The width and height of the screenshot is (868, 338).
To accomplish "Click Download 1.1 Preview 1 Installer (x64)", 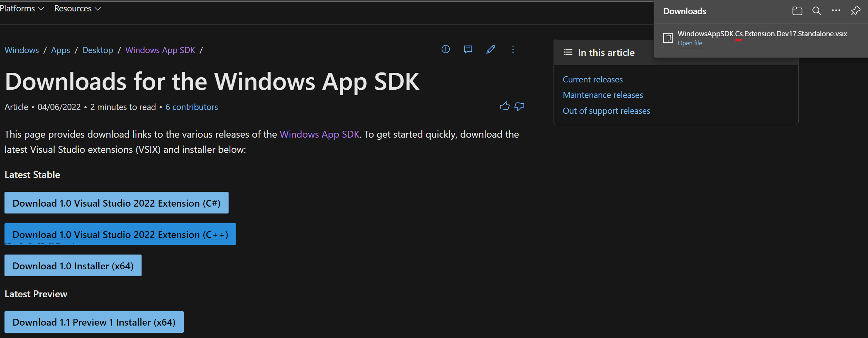I will point(94,322).
